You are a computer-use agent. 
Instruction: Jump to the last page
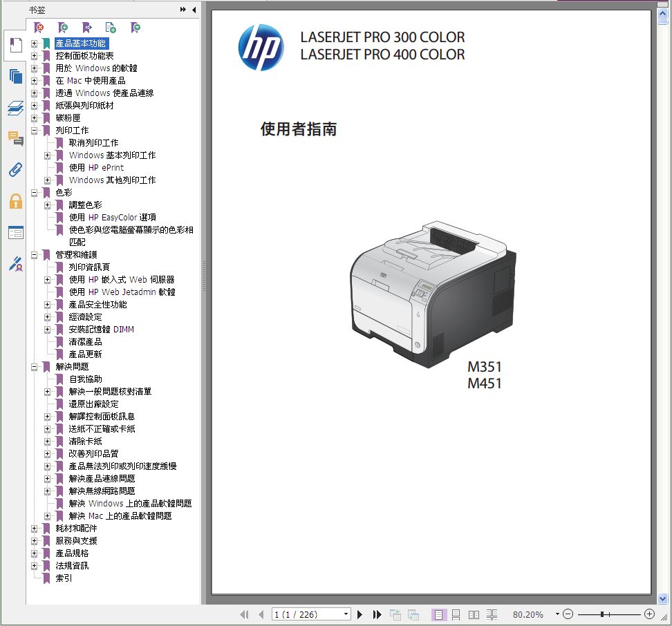377,614
